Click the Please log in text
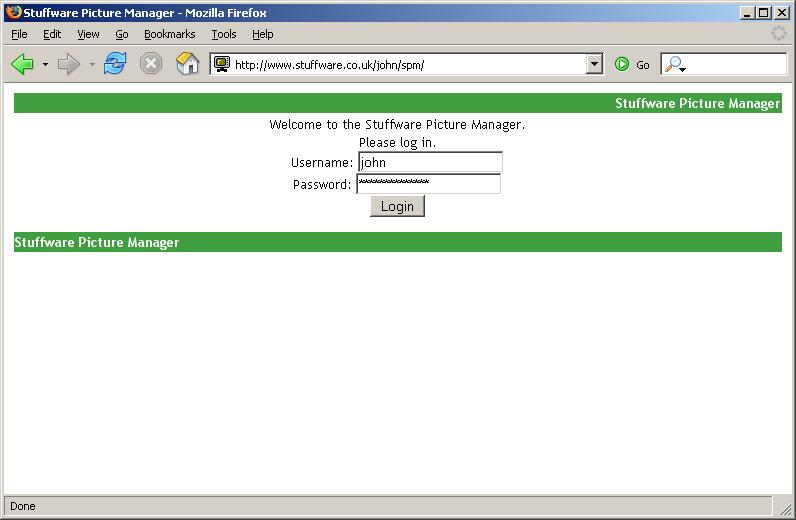The width and height of the screenshot is (796, 520). 397,143
